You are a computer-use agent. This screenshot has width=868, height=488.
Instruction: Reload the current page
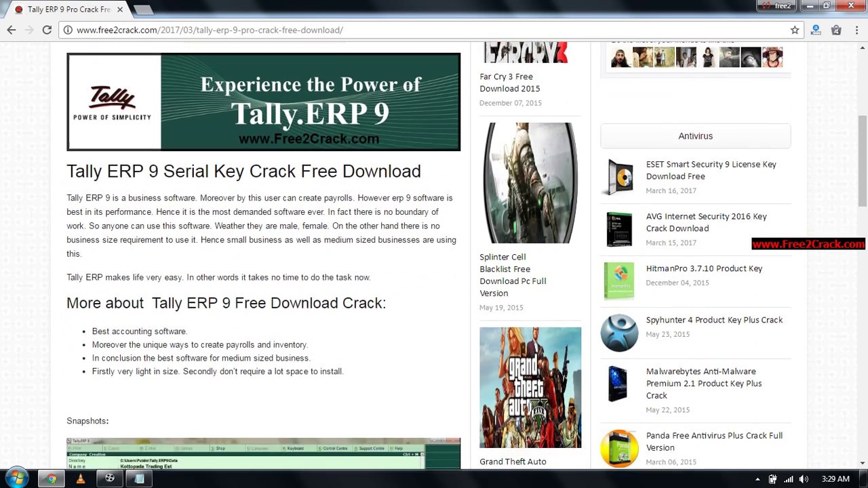point(47,30)
